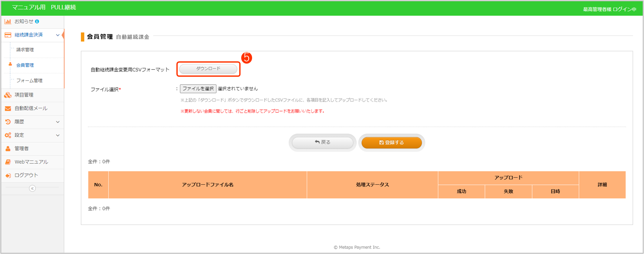The height and width of the screenshot is (254, 644).
Task: Click the 管理者 user icon
Action: click(x=8, y=149)
